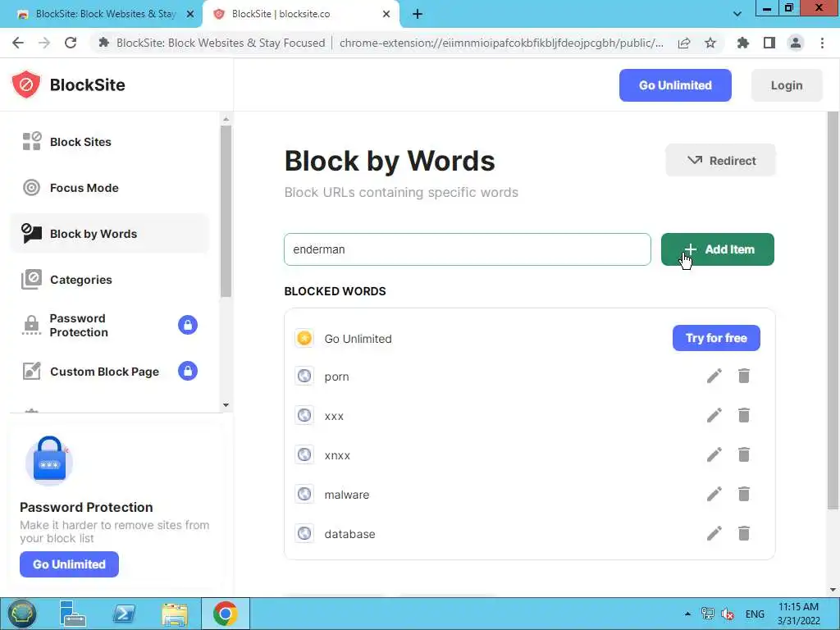Close the BlockSite | blocksite.co tab
The width and height of the screenshot is (840, 630).
coord(386,14)
